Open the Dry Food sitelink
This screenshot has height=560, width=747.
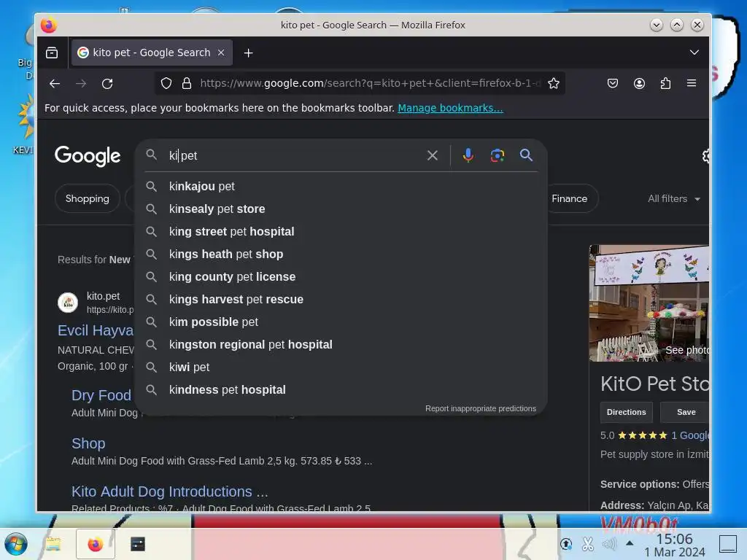point(101,395)
